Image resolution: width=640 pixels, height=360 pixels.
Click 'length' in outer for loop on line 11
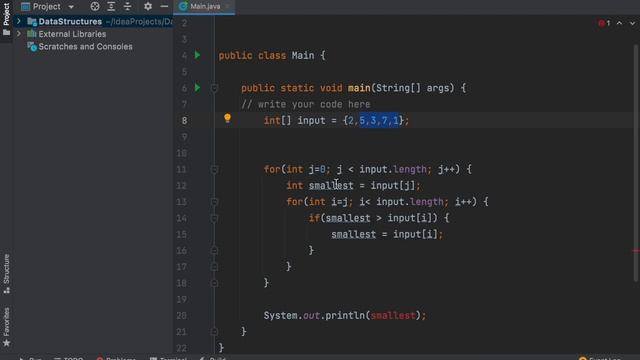(x=410, y=169)
